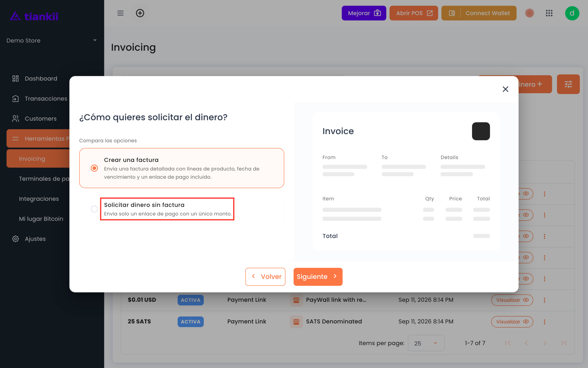Viewport: 588px width, 368px height.
Task: Open Integraciones sidebar item
Action: point(39,199)
